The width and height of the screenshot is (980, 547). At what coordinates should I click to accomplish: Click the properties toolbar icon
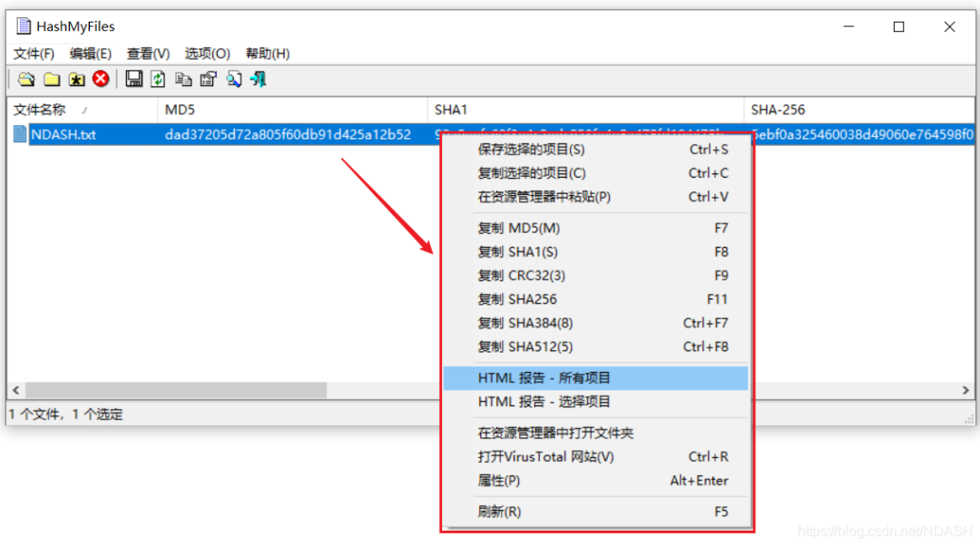(208, 80)
